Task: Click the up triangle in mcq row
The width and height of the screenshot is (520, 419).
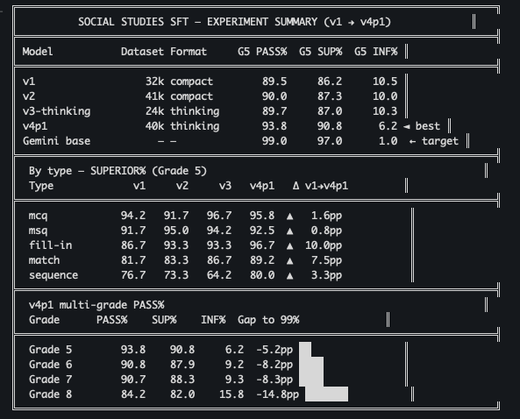Action: pyautogui.click(x=290, y=216)
